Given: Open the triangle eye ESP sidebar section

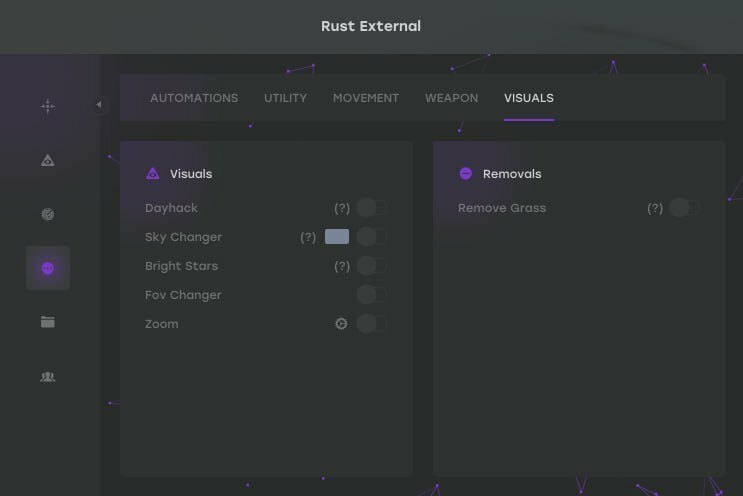Looking at the screenshot, I should 47,160.
